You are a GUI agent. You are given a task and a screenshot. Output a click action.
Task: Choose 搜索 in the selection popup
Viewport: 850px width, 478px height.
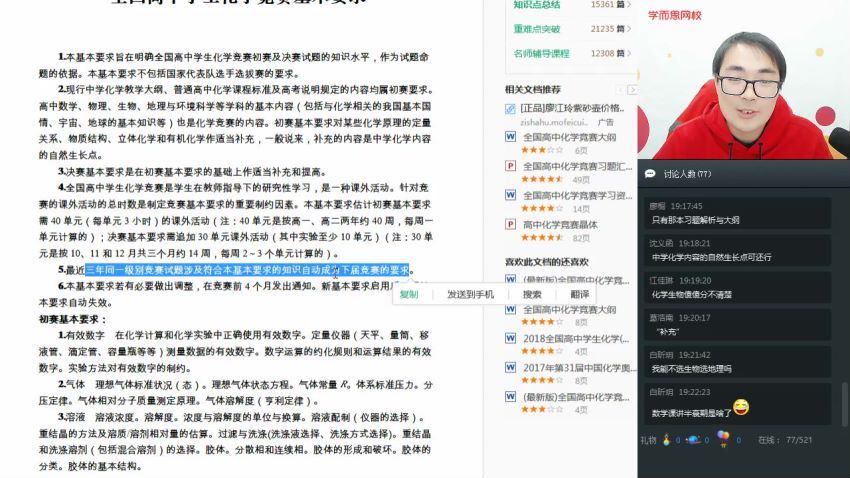(x=532, y=294)
